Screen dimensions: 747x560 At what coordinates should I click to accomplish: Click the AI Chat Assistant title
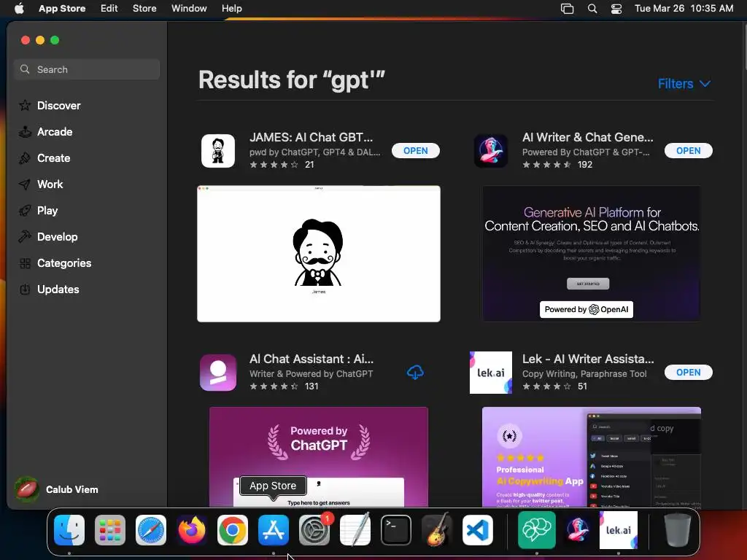pos(311,359)
